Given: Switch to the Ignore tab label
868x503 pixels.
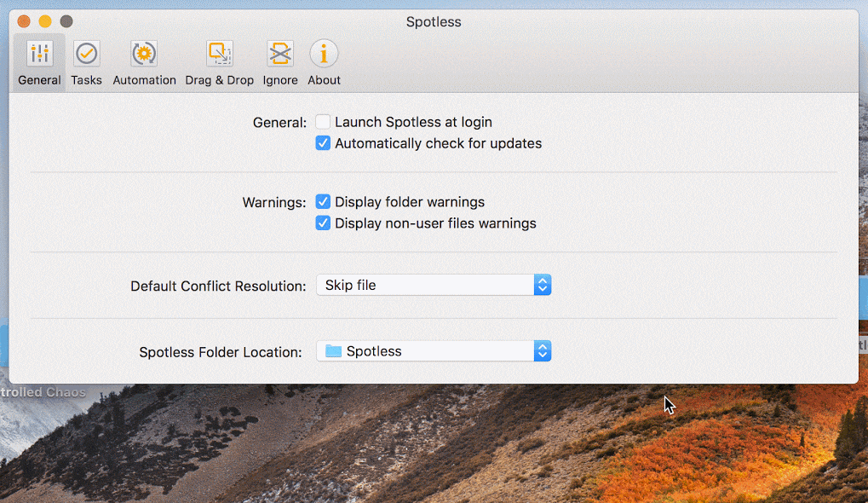Looking at the screenshot, I should point(280,80).
